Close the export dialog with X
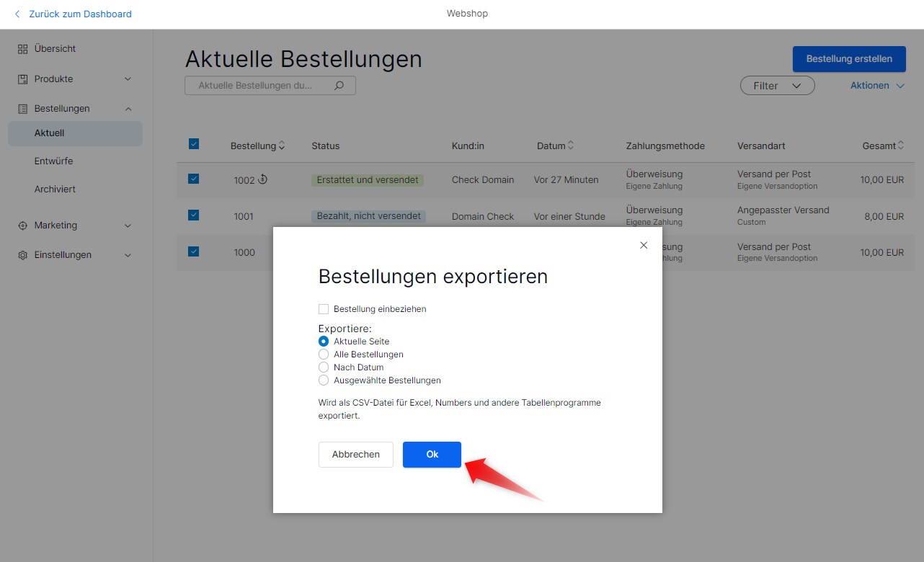 click(644, 246)
